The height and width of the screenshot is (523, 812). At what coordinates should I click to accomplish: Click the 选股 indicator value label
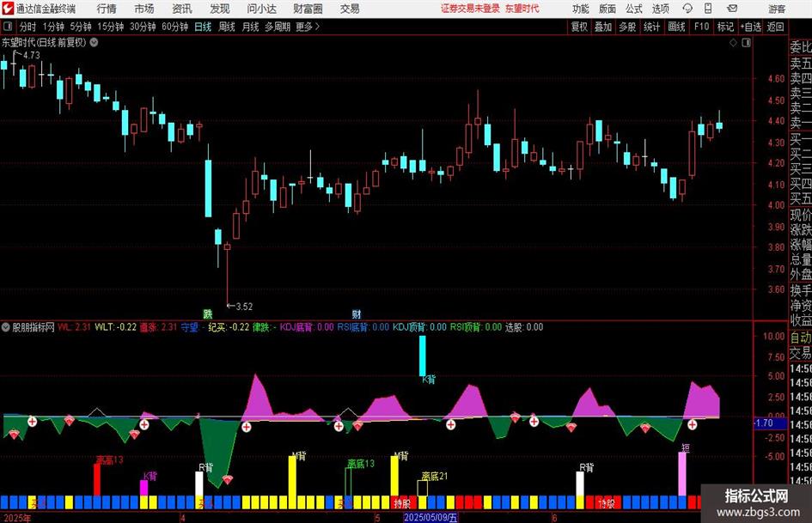coord(524,327)
